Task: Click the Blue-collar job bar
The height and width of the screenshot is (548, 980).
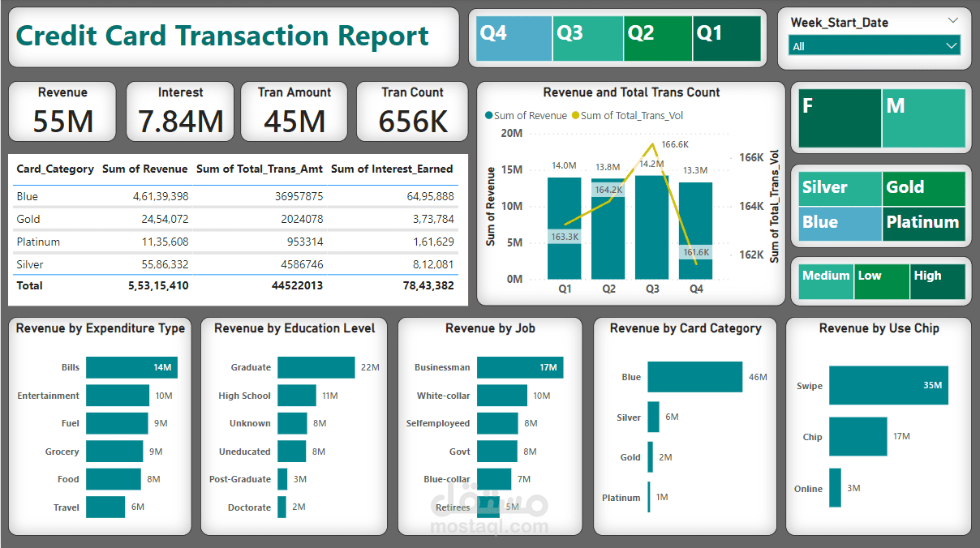Action: [494, 479]
